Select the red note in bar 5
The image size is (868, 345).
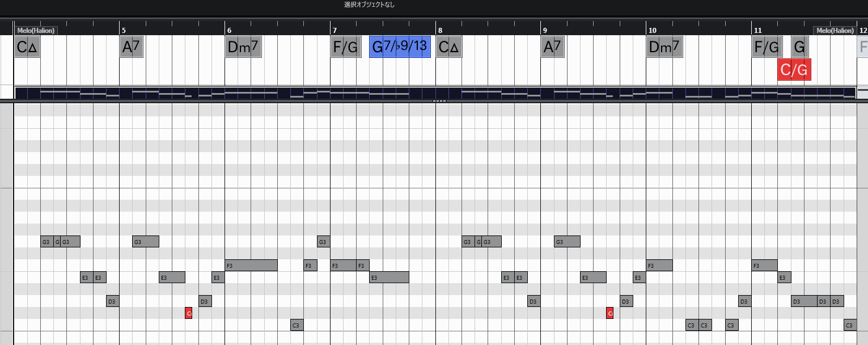tap(189, 313)
